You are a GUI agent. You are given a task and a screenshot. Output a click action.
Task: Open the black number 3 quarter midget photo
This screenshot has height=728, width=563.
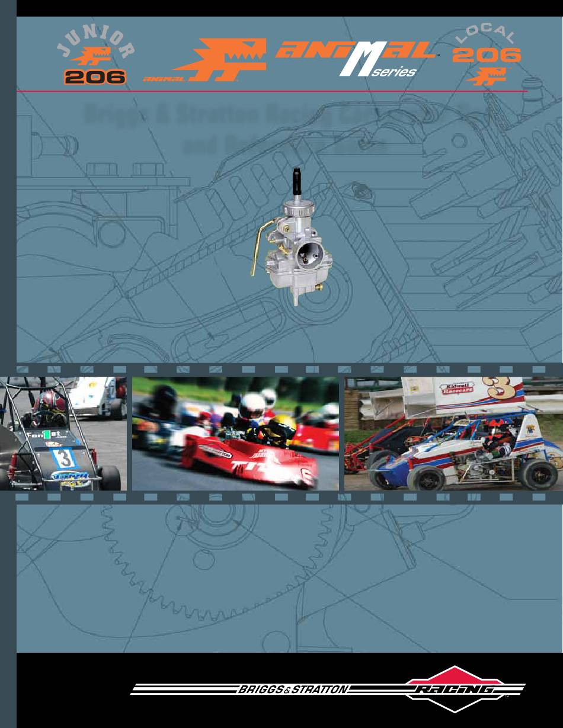coord(63,434)
